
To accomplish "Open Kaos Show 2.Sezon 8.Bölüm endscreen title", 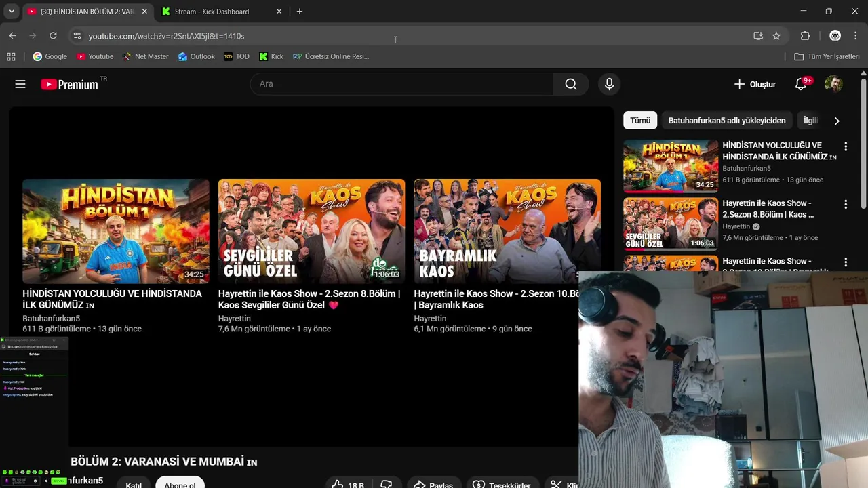I will point(309,300).
